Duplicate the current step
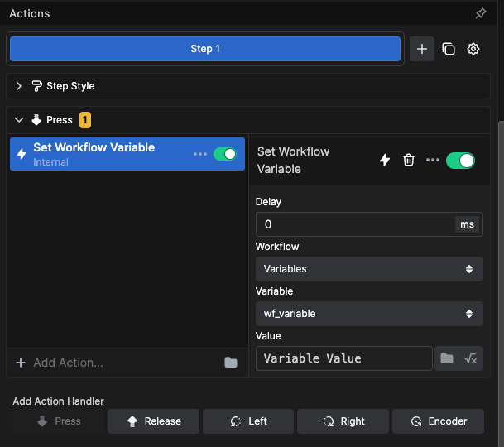The height and width of the screenshot is (447, 504). point(449,49)
